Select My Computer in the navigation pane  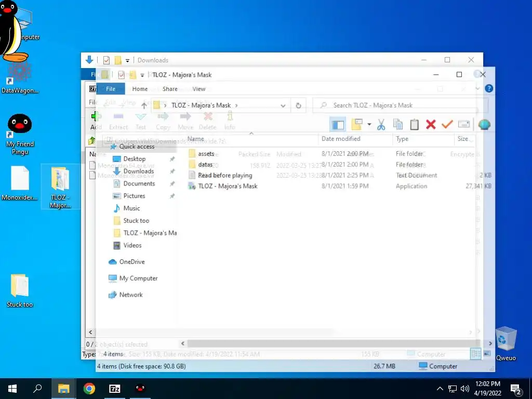point(138,278)
